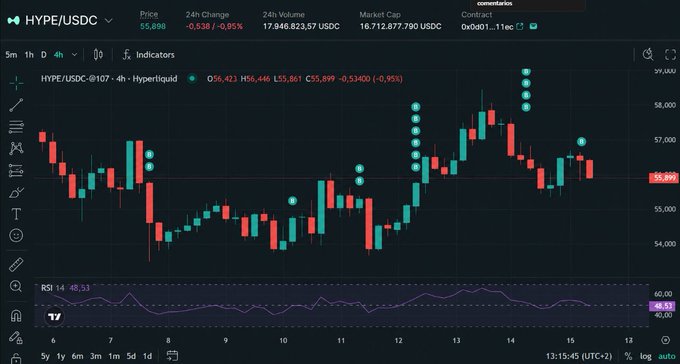The width and height of the screenshot is (680, 364).
Task: Switch the chart to fullscreen mode
Action: (x=670, y=55)
